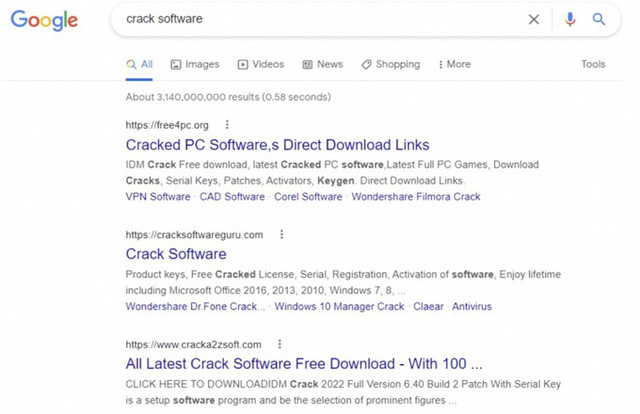This screenshot has width=640, height=414.
Task: Click the "Windows 10 Manager Crack" sitelink
Action: [339, 306]
